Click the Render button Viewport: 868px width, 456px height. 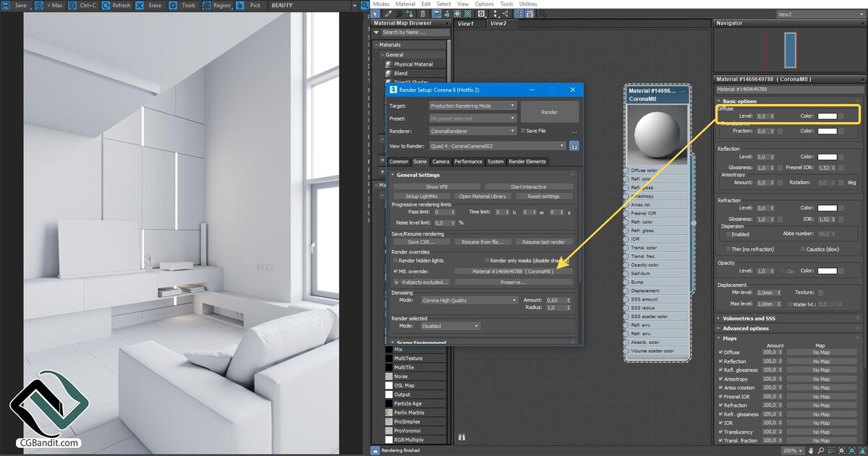tap(550, 112)
